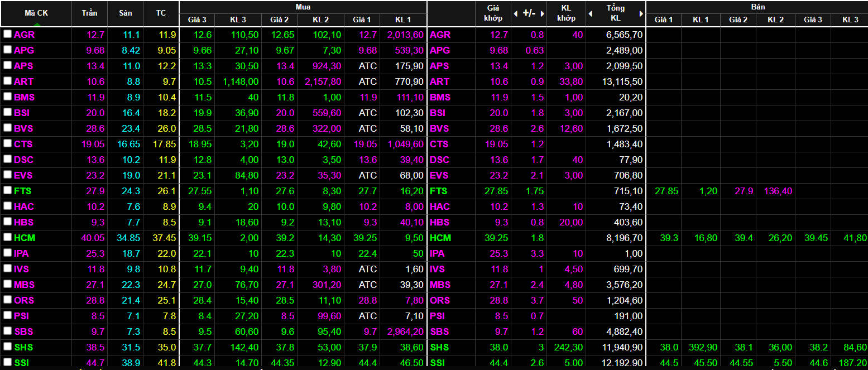Image resolution: width=868 pixels, height=370 pixels.
Task: Click the right arrow beside +/- header
Action: point(541,13)
